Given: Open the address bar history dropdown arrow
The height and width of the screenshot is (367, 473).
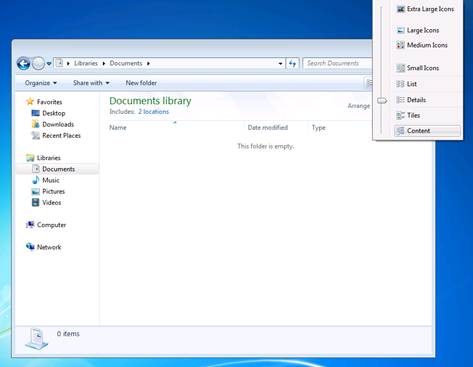Looking at the screenshot, I should pyautogui.click(x=280, y=64).
